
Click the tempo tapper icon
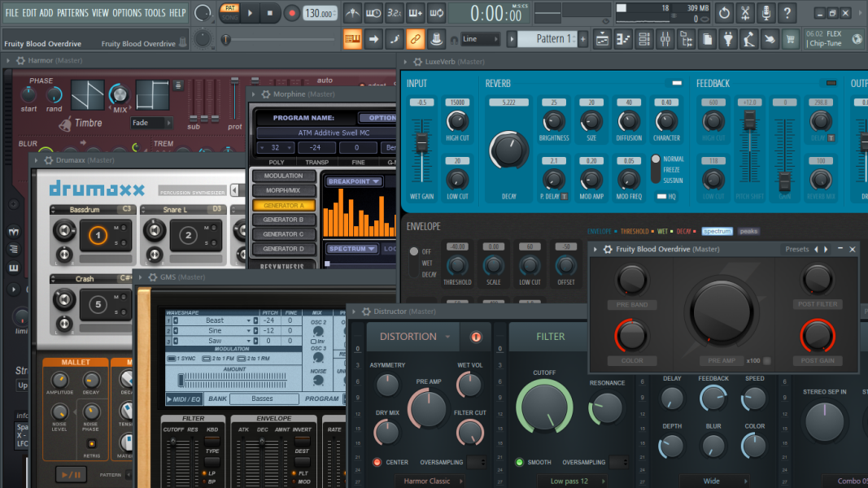click(x=749, y=39)
